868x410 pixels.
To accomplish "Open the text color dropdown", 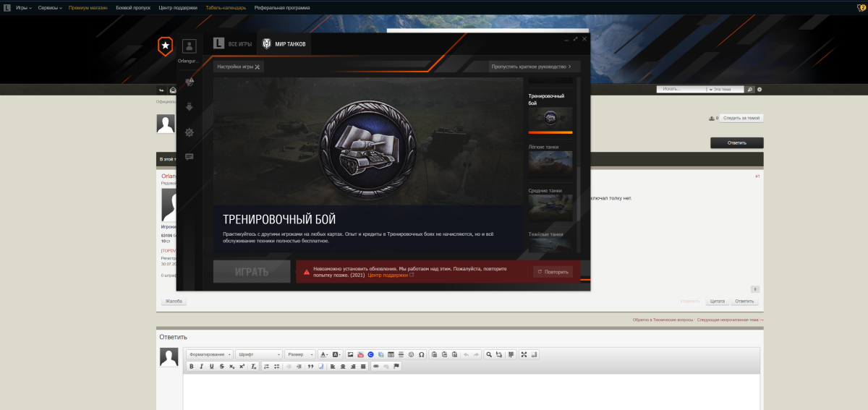I will [x=324, y=354].
